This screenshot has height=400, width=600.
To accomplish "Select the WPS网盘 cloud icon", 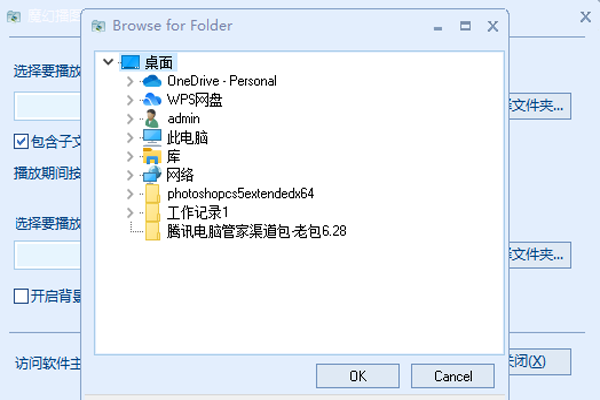I will pyautogui.click(x=152, y=99).
